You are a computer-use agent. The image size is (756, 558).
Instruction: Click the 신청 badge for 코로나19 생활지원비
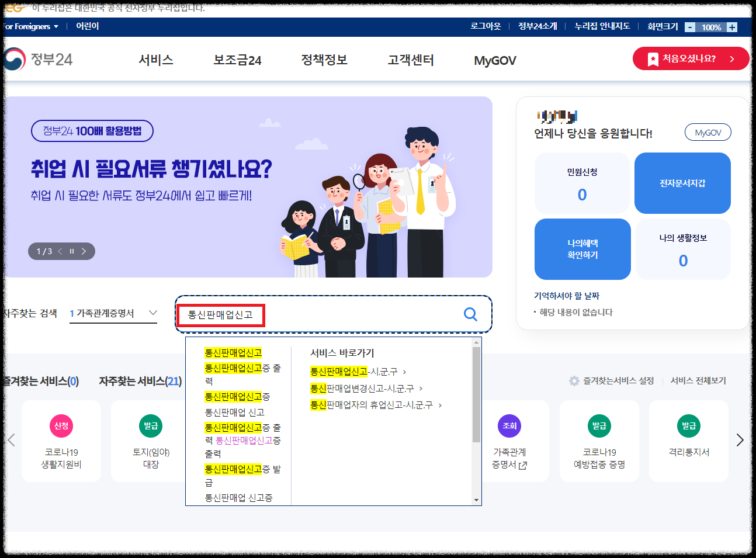pos(61,426)
